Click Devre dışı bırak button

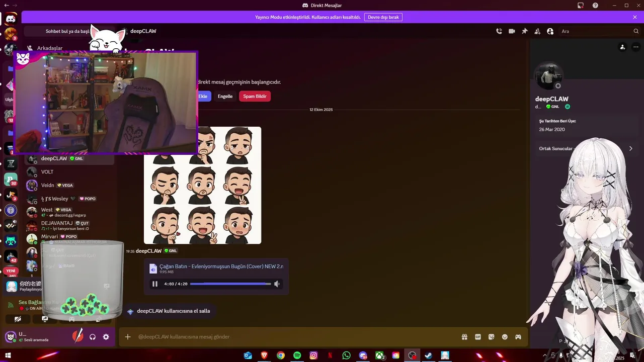[383, 17]
